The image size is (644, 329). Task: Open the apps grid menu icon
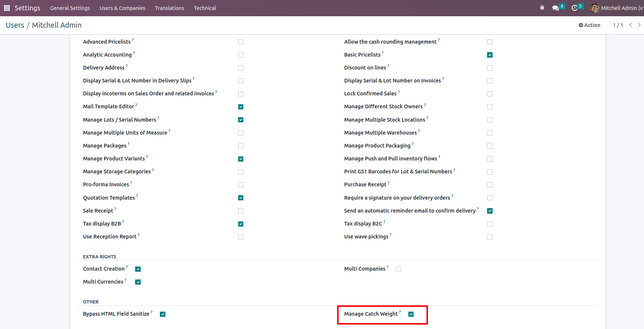(x=7, y=8)
